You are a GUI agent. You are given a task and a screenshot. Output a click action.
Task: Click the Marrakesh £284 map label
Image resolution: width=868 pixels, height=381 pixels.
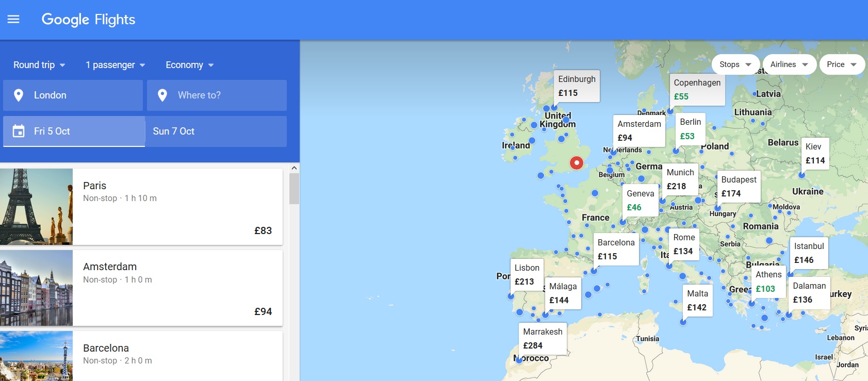coord(543,339)
